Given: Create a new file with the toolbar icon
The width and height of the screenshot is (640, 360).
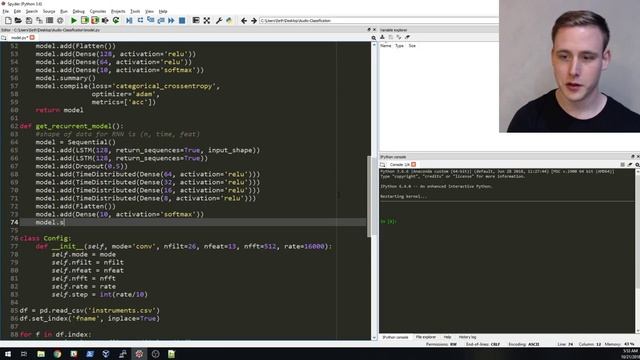Looking at the screenshot, I should (x=8, y=20).
